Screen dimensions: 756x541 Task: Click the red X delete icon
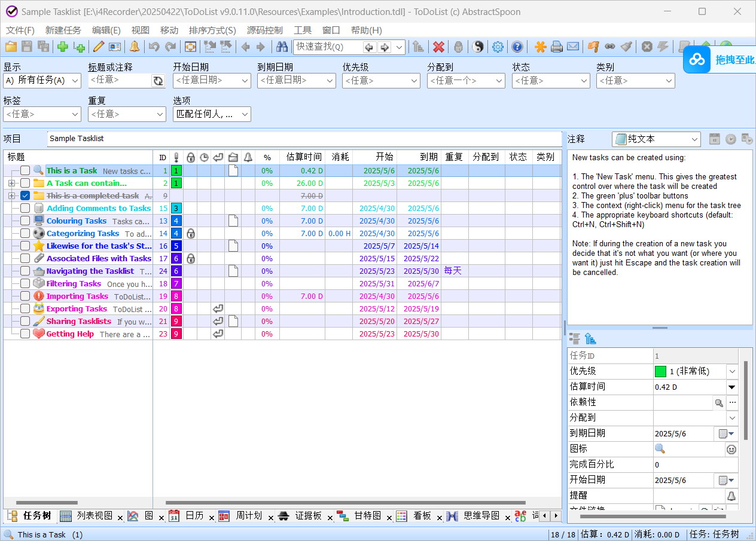(438, 47)
